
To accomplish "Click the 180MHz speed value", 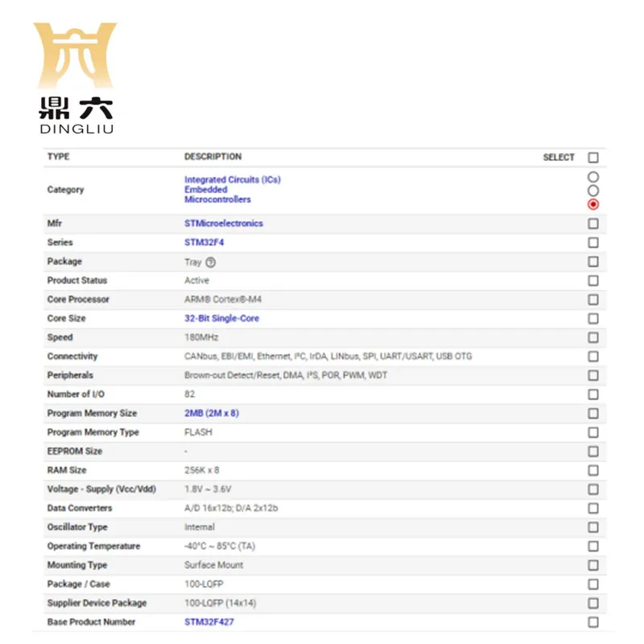I will pyautogui.click(x=201, y=337).
